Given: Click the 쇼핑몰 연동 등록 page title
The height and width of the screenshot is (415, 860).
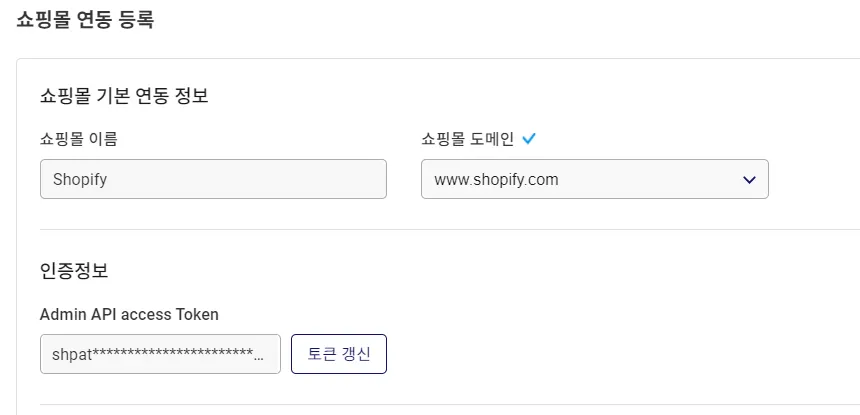Looking at the screenshot, I should (85, 19).
